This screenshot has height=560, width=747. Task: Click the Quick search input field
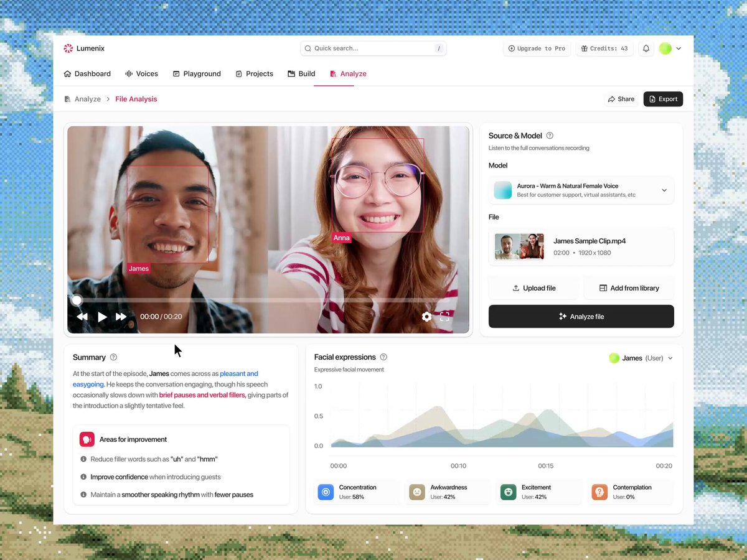pos(374,49)
